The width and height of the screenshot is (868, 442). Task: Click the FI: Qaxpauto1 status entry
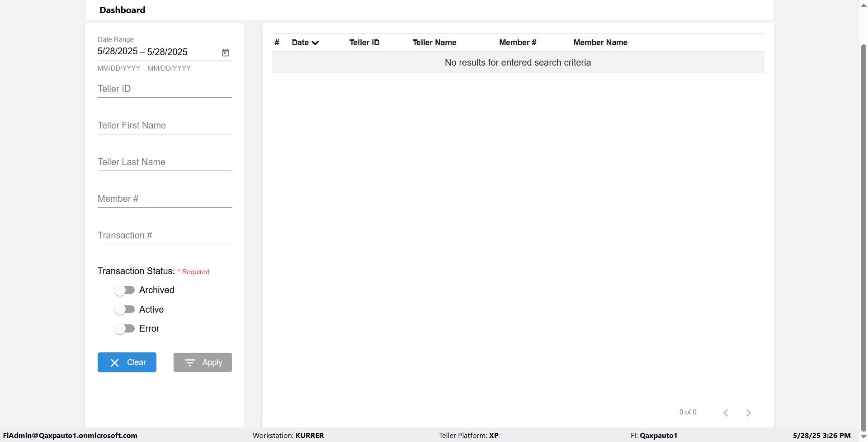pos(654,435)
